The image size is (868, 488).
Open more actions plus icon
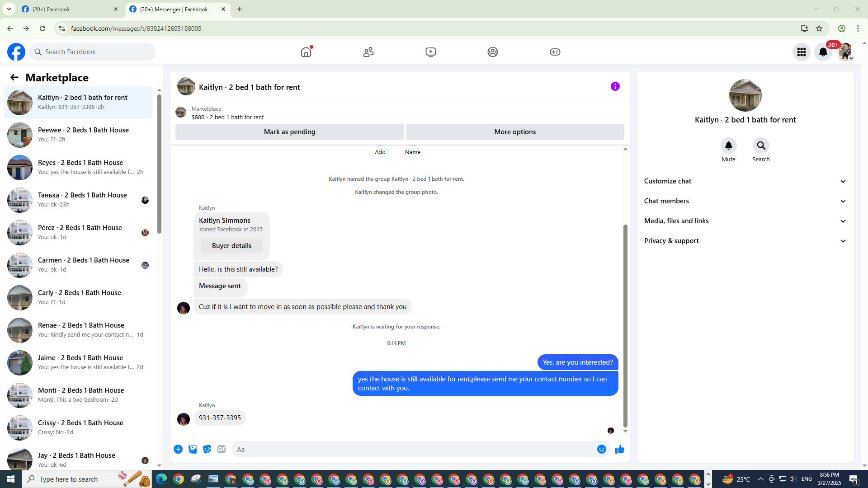tap(178, 449)
